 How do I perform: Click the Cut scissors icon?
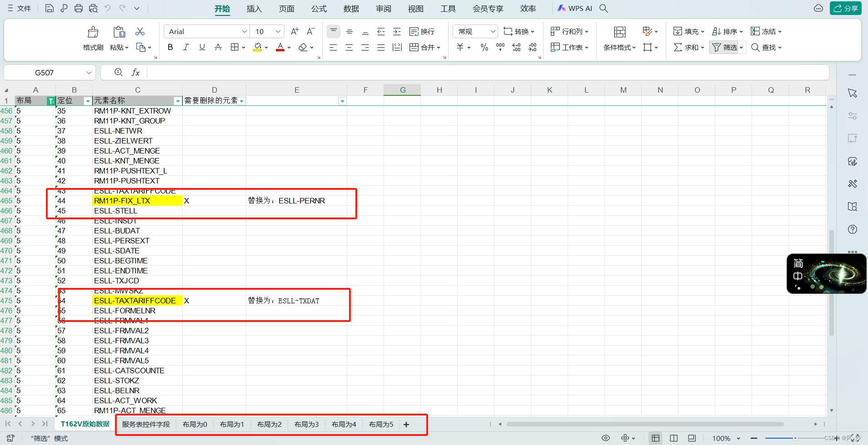pyautogui.click(x=140, y=31)
